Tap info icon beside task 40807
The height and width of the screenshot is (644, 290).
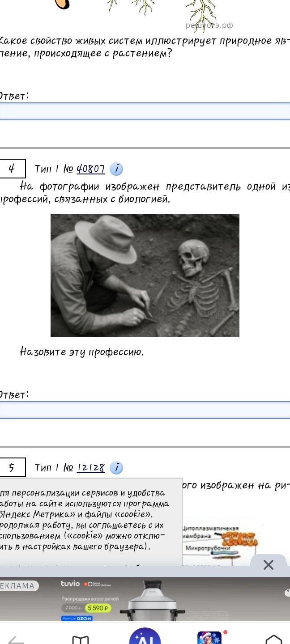116,169
